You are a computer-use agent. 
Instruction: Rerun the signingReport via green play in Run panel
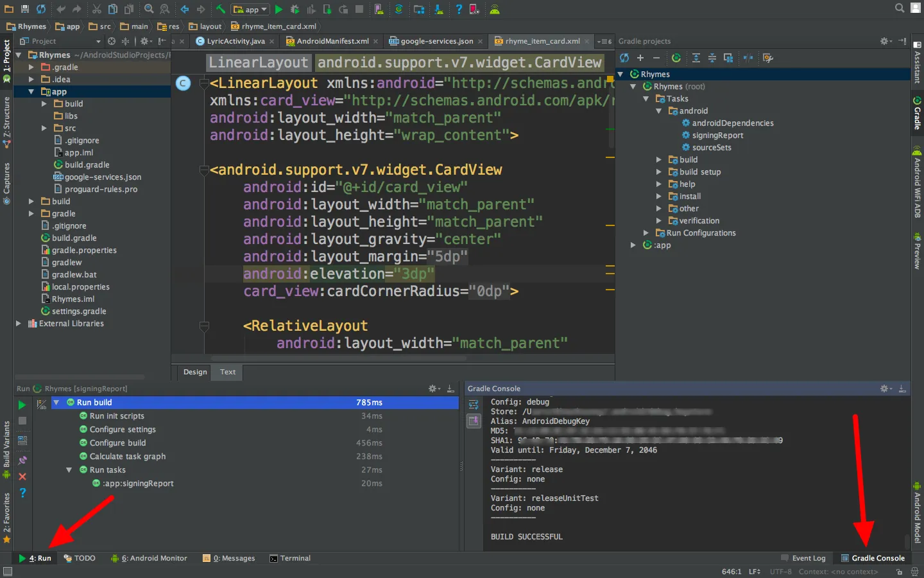[x=22, y=405]
